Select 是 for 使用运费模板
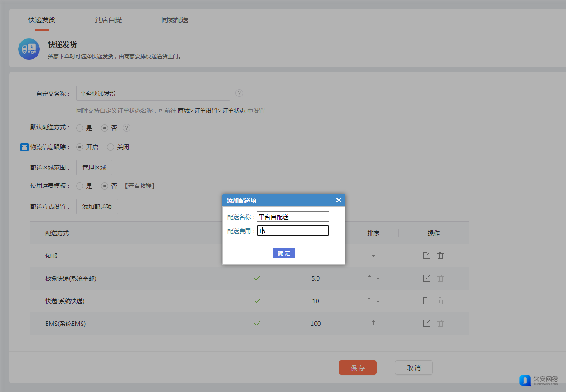Viewport: 566px width, 392px height. click(x=80, y=186)
